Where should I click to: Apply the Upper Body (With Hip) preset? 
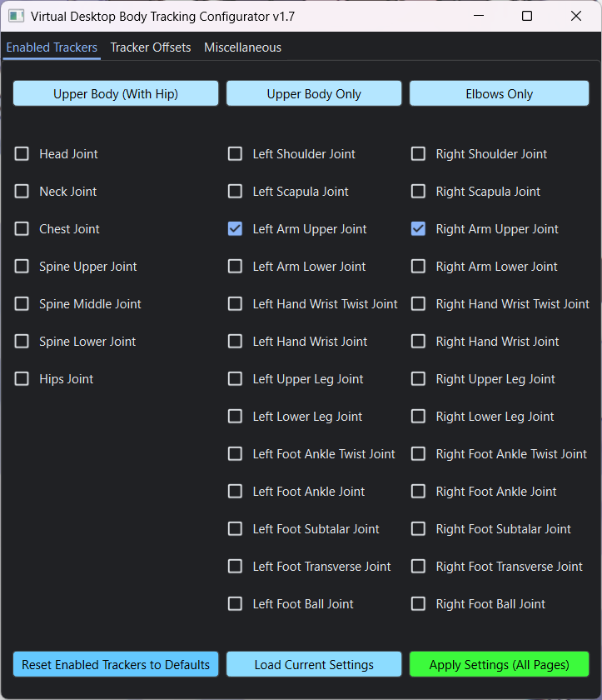116,93
